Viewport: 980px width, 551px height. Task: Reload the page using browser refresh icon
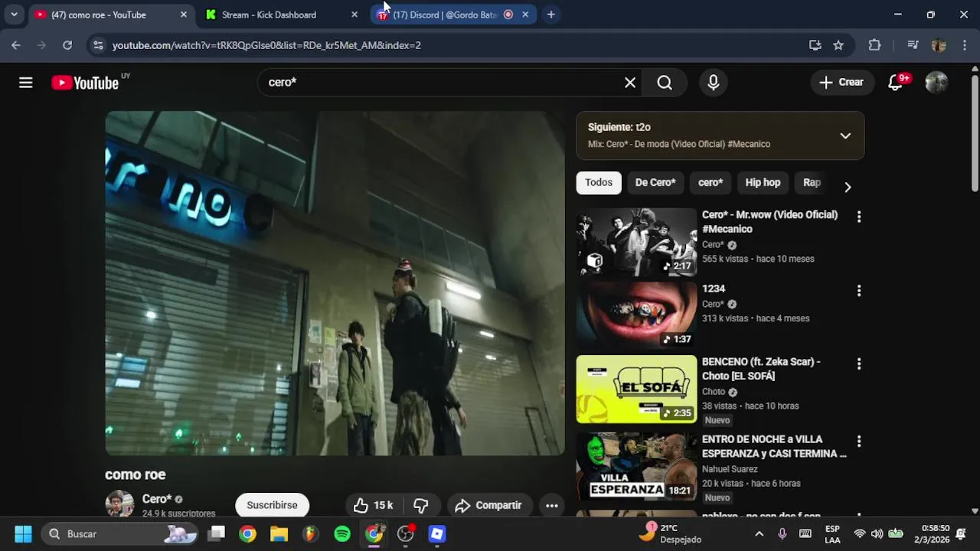pyautogui.click(x=67, y=45)
